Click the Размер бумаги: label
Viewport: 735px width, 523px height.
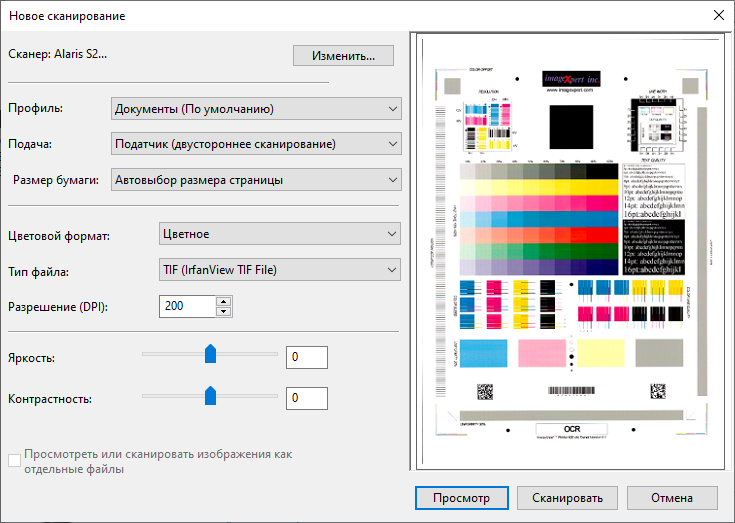(x=56, y=180)
